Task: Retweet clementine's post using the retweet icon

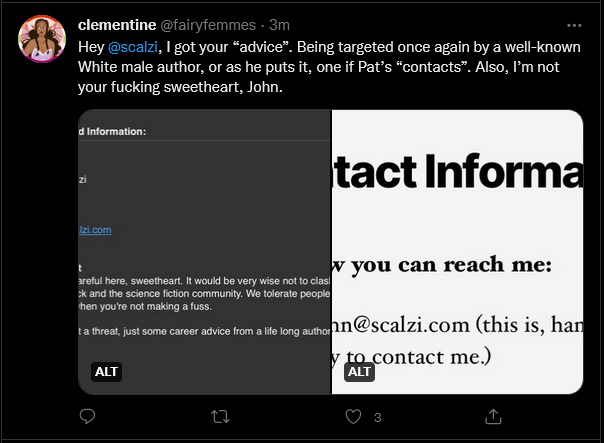Action: 220,417
